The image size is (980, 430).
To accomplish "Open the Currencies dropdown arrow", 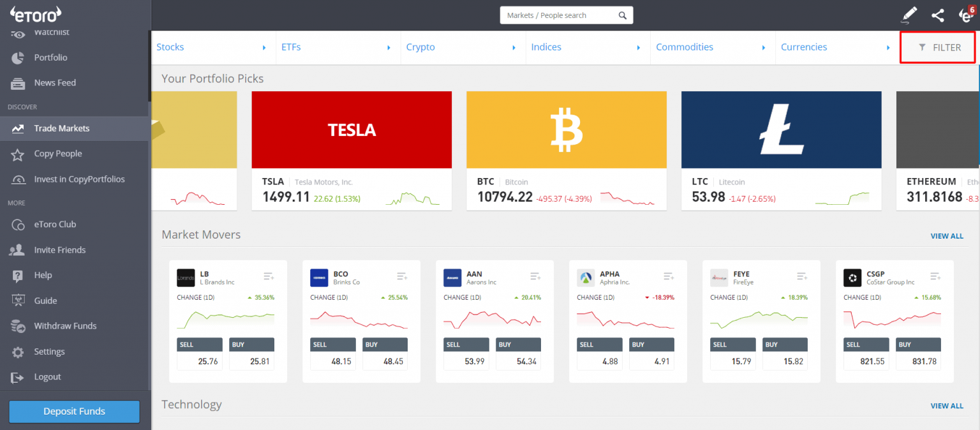I will (888, 47).
